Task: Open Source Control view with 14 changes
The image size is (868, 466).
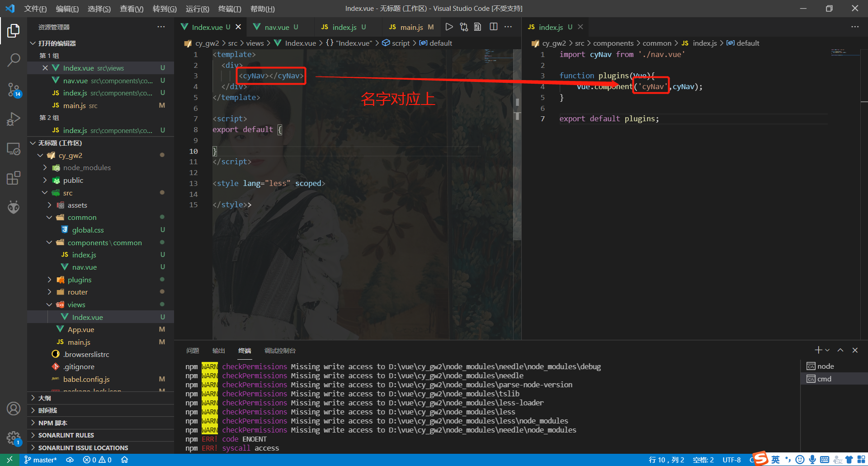Action: point(14,90)
